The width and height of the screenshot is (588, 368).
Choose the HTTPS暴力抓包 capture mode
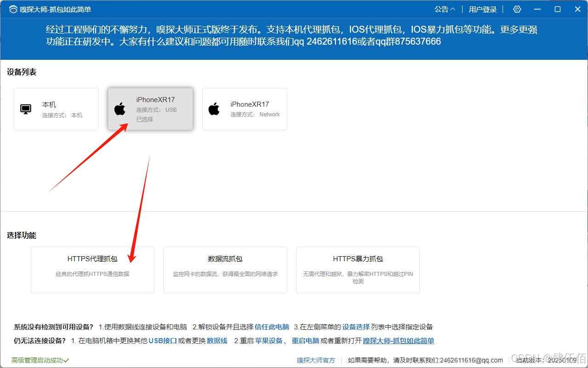click(358, 270)
